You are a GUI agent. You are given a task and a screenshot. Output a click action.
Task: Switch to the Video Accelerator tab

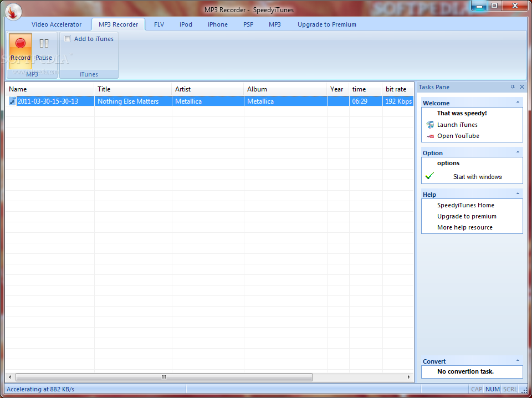[x=57, y=24]
